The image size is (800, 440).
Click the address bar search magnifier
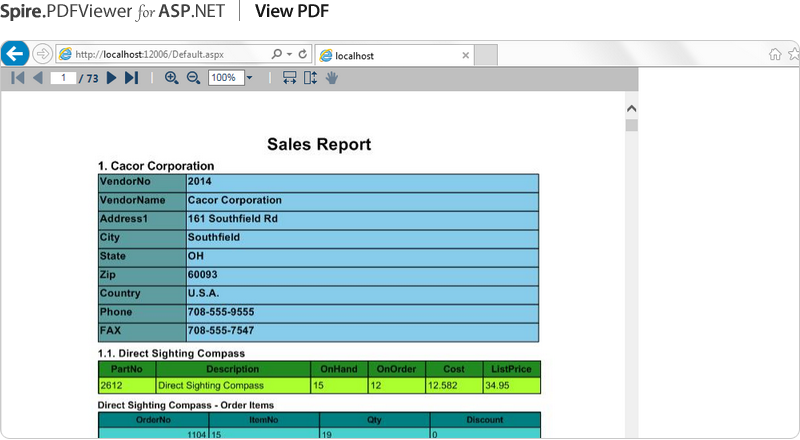click(277, 54)
